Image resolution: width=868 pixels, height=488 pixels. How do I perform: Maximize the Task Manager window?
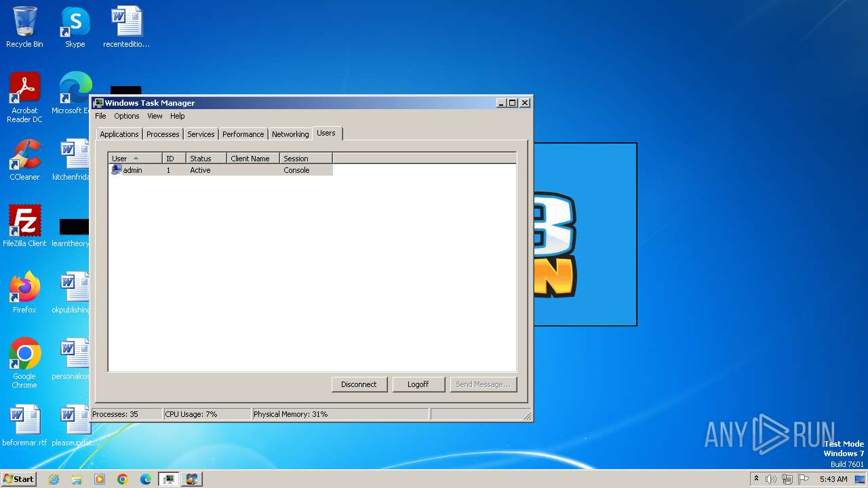tap(512, 103)
